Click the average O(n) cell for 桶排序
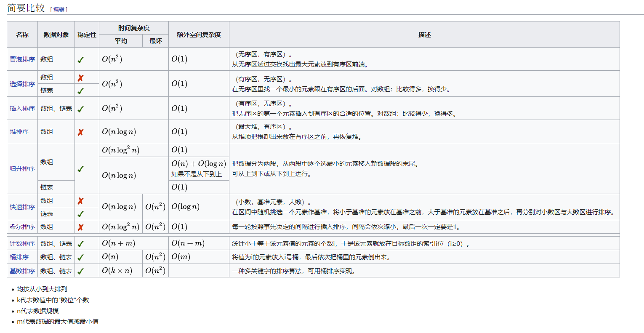 tap(121, 257)
